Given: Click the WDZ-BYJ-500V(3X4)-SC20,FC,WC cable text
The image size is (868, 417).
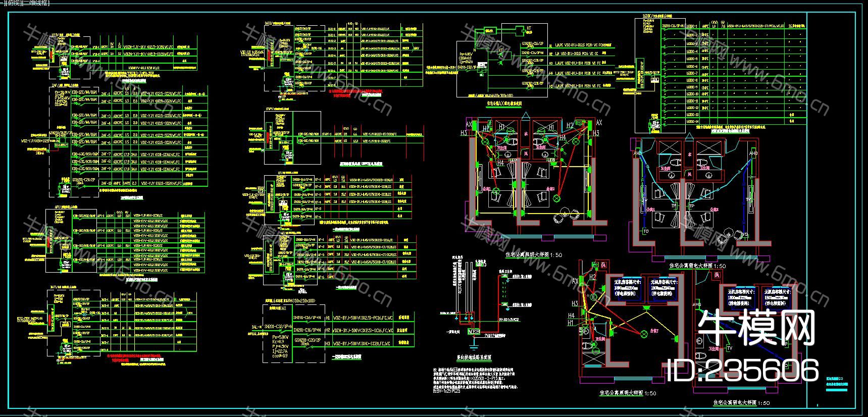Looking at the screenshot, I should pyautogui.click(x=363, y=344).
